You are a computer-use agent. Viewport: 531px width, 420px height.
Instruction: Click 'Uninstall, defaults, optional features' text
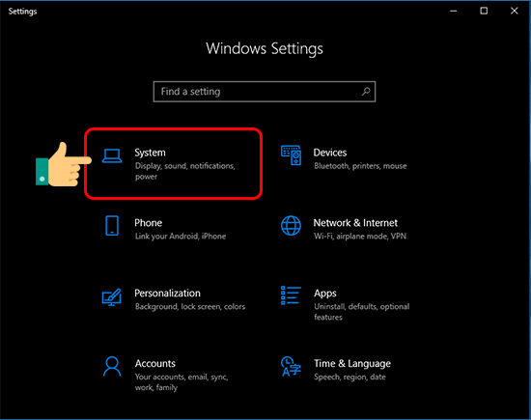point(362,312)
